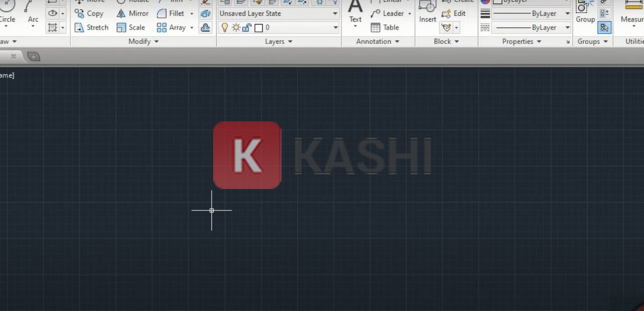Image resolution: width=644 pixels, height=311 pixels.
Task: Close the current drawing file tab
Action: coord(13,56)
